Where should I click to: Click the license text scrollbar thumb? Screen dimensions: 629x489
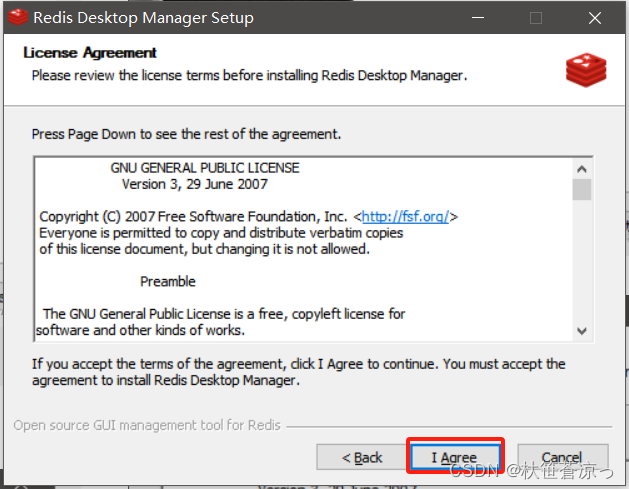coord(582,189)
